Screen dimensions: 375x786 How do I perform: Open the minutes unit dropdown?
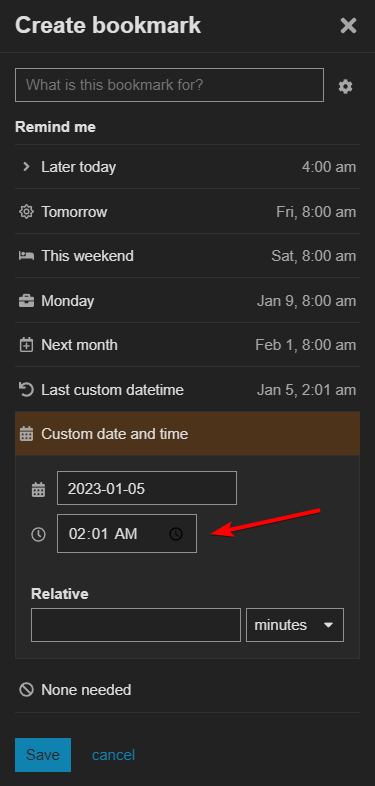point(295,625)
